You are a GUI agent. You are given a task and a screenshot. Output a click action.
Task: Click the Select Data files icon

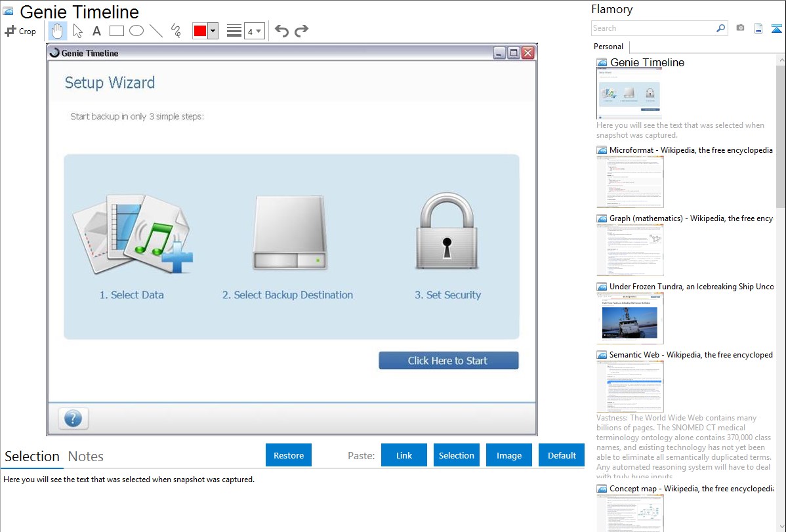[x=133, y=234]
